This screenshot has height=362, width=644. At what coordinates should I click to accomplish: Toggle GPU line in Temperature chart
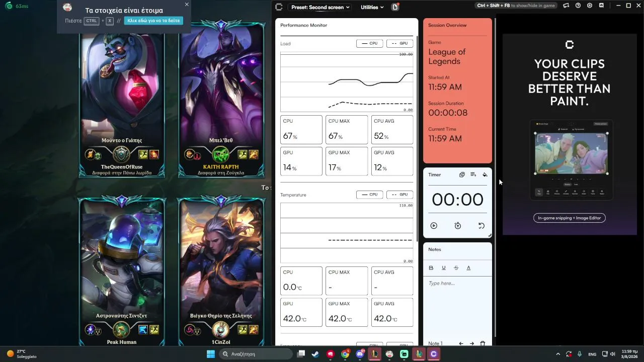(399, 195)
